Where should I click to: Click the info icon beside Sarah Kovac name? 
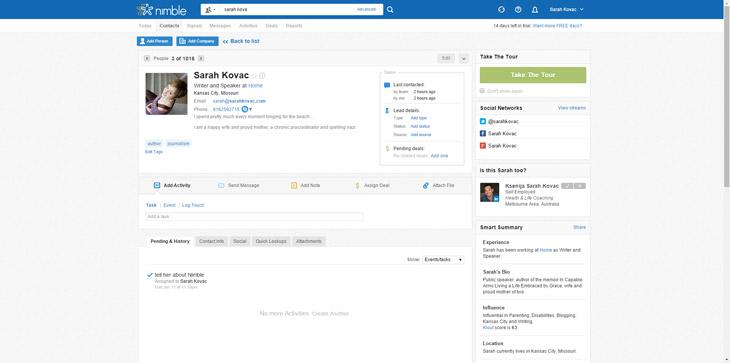click(x=262, y=76)
